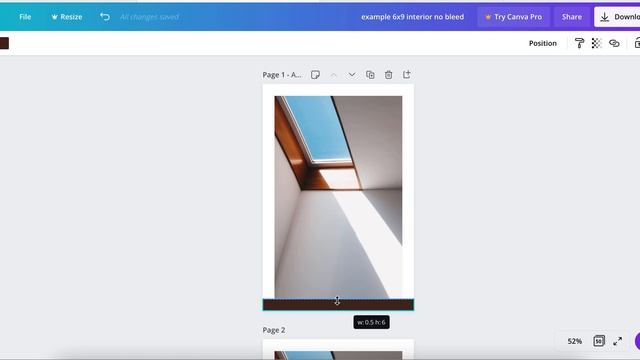Select the skylight photo on Page 1
The height and width of the screenshot is (360, 640).
point(338,197)
